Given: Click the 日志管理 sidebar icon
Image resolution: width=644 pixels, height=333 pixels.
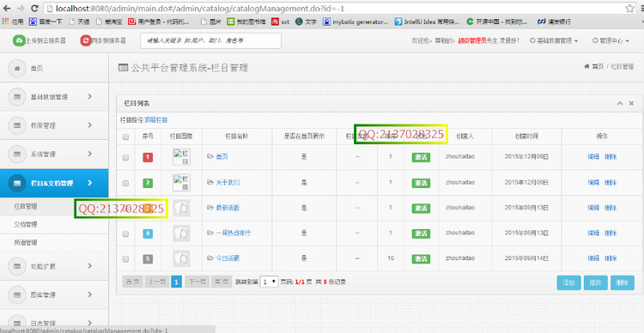Looking at the screenshot, I should [17, 323].
